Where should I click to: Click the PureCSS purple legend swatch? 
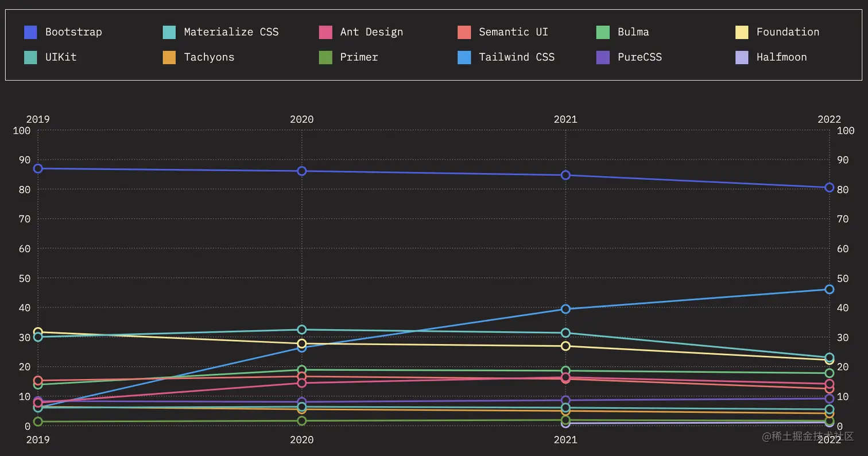(603, 57)
